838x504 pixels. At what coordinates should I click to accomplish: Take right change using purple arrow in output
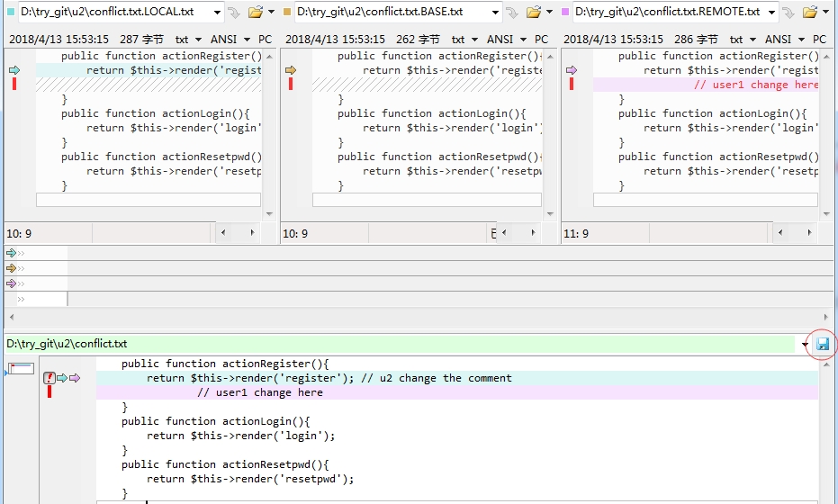(x=75, y=378)
